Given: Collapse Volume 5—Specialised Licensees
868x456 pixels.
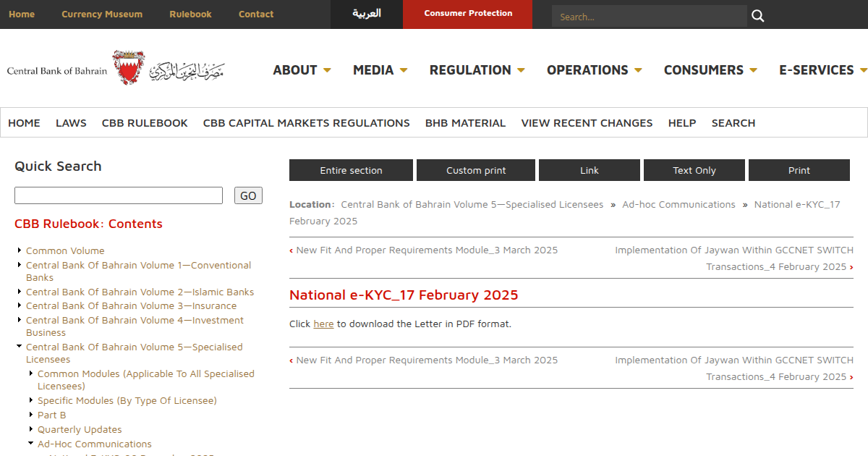Looking at the screenshot, I should click(19, 345).
